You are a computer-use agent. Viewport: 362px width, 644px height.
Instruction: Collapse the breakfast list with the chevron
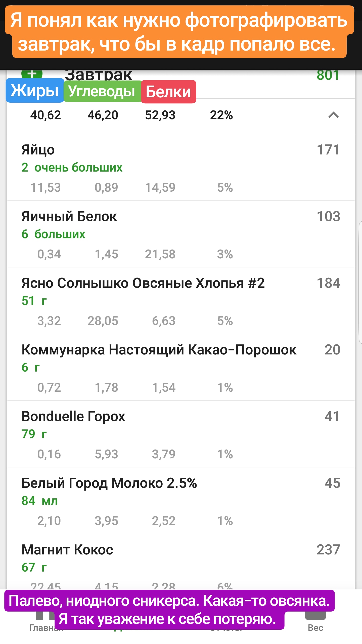coord(333,115)
